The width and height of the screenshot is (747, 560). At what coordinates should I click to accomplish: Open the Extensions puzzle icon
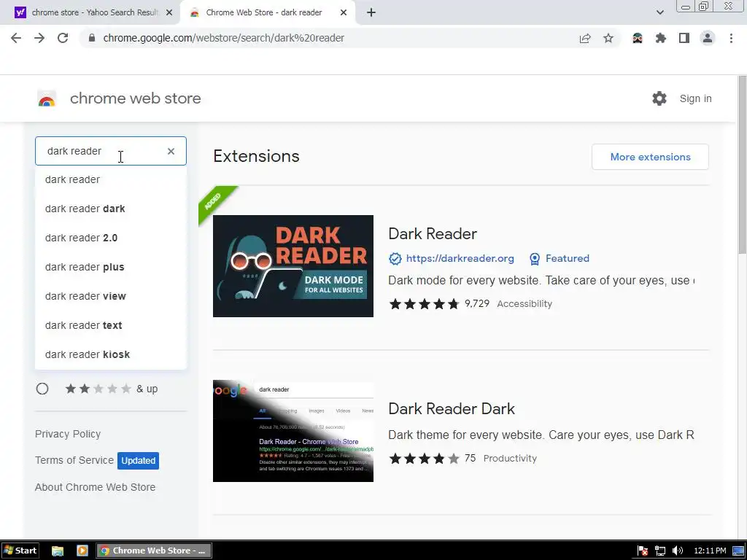tap(661, 38)
